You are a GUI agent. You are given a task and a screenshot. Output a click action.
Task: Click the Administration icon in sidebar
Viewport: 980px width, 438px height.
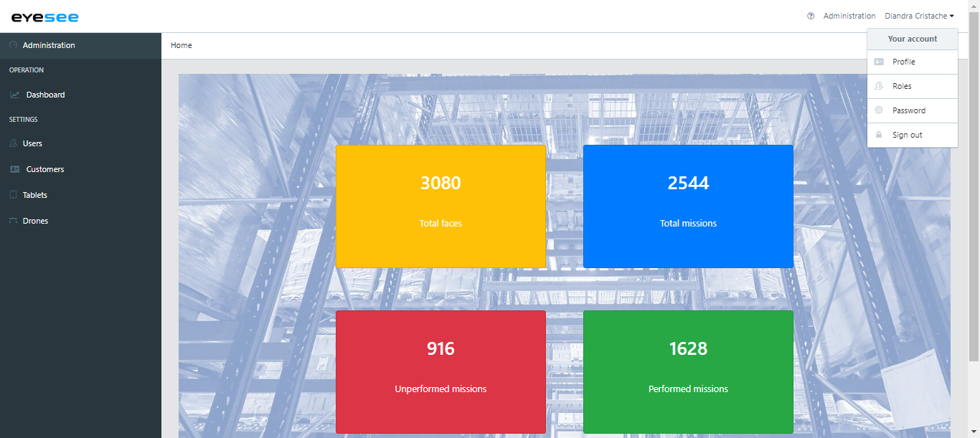click(13, 45)
